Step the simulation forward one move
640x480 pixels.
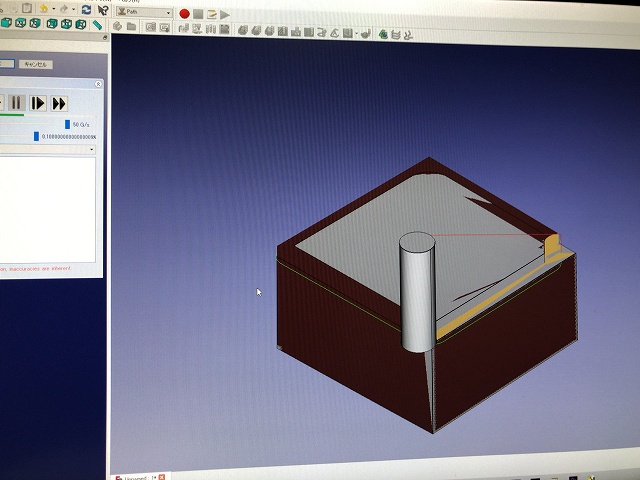37,102
